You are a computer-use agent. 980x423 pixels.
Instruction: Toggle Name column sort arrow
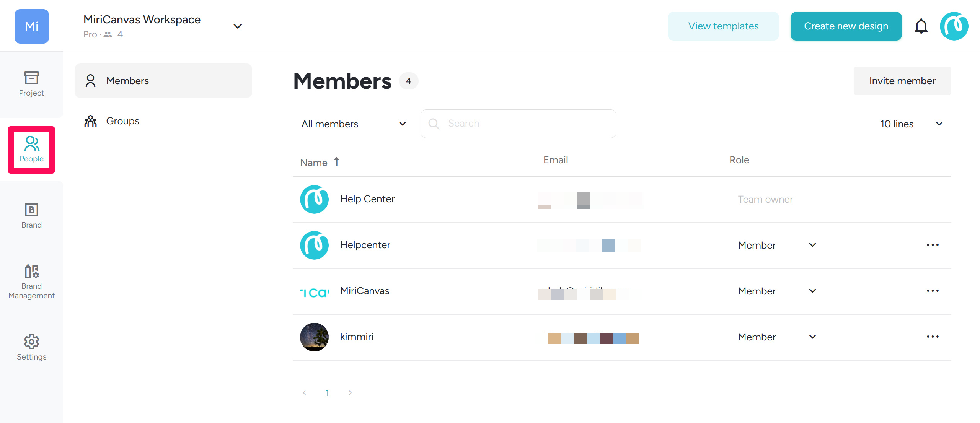[336, 162]
